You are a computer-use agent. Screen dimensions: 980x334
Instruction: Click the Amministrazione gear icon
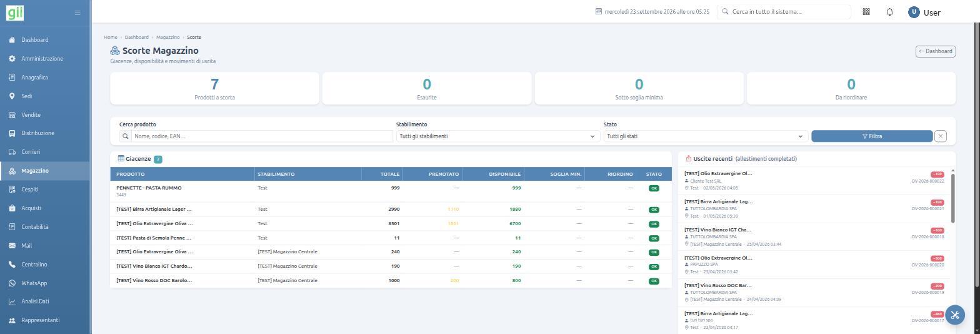point(12,59)
